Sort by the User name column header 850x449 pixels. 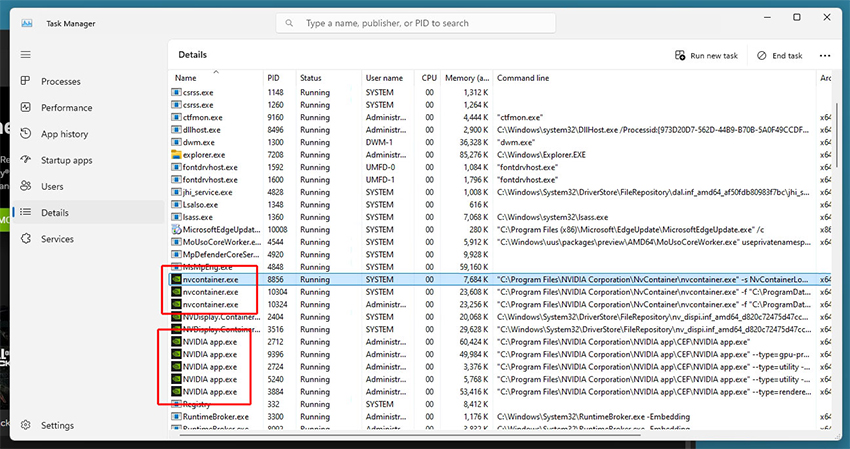pyautogui.click(x=388, y=78)
